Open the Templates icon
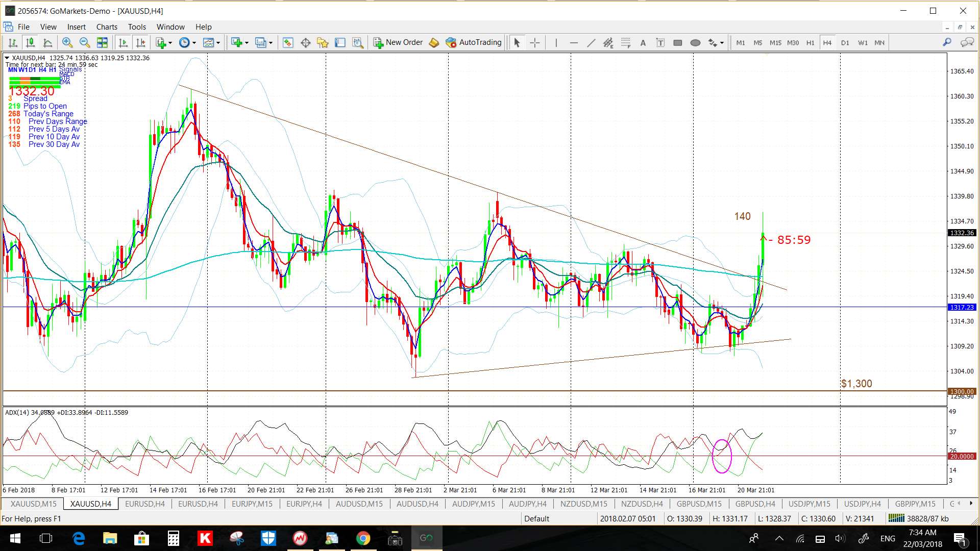 (x=208, y=43)
